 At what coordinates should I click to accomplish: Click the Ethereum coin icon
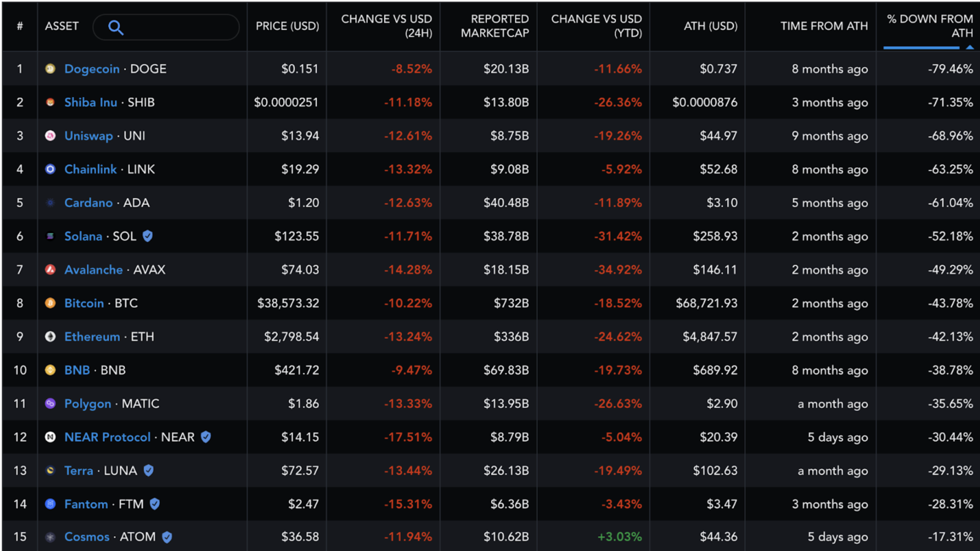tap(50, 337)
